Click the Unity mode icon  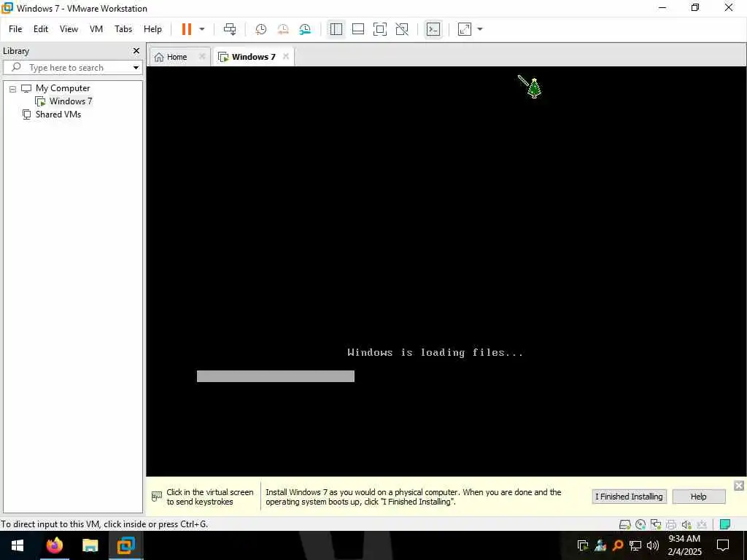402,29
